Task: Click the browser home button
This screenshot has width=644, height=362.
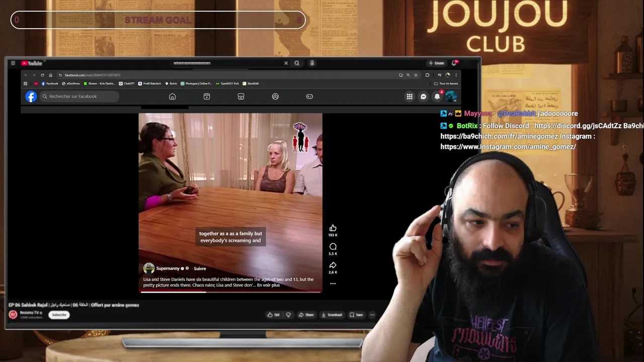Action: [50, 75]
